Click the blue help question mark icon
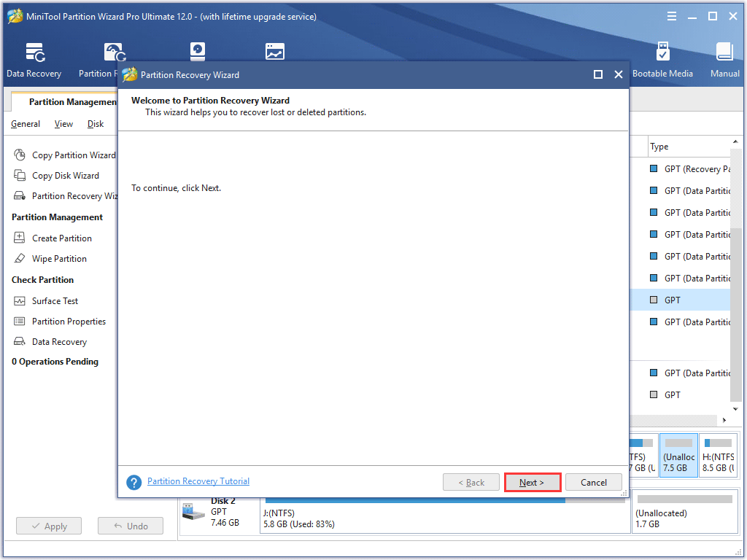 pos(134,483)
